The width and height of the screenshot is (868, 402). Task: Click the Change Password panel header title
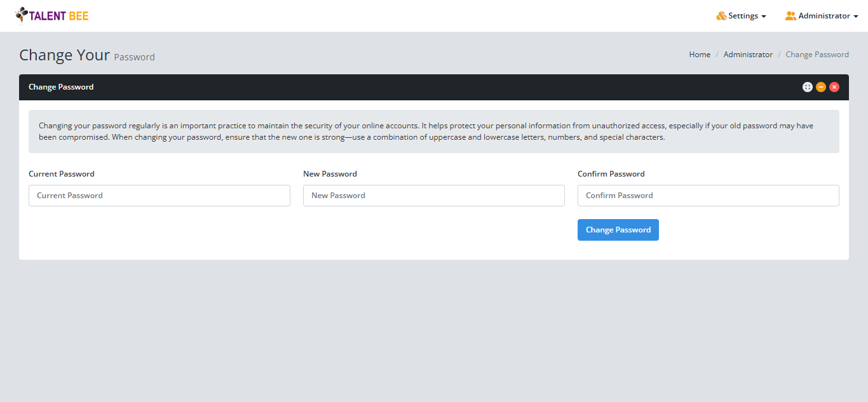tap(61, 87)
